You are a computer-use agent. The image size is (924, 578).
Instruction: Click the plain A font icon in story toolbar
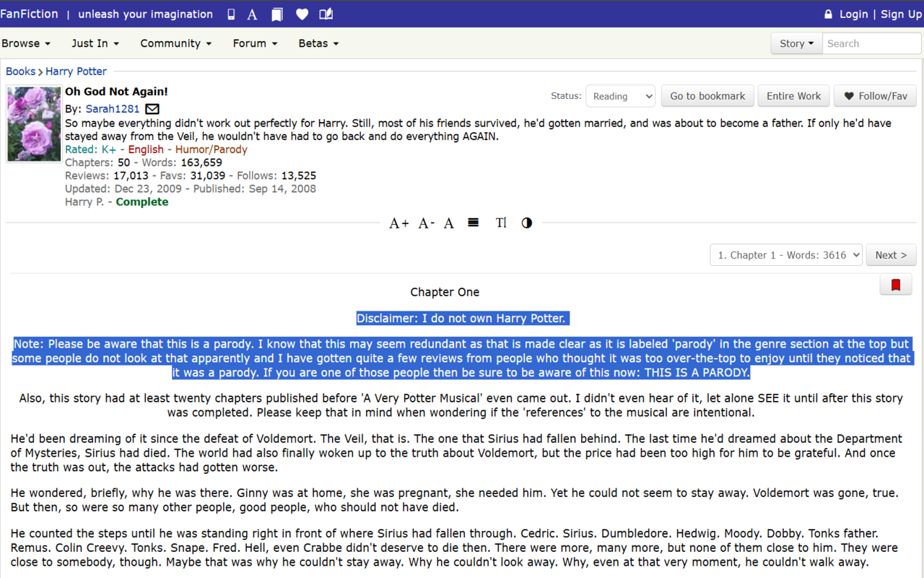pyautogui.click(x=449, y=223)
